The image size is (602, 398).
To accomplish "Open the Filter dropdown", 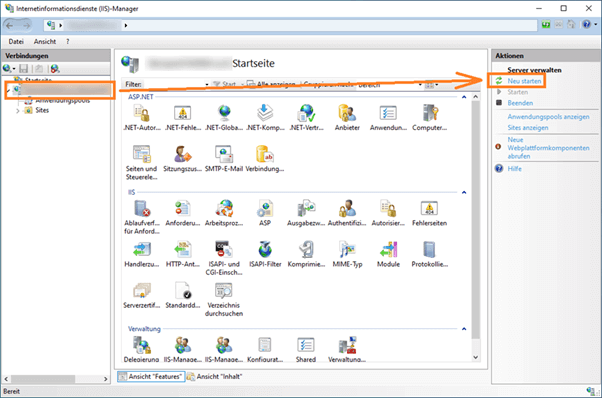I will pyautogui.click(x=207, y=84).
